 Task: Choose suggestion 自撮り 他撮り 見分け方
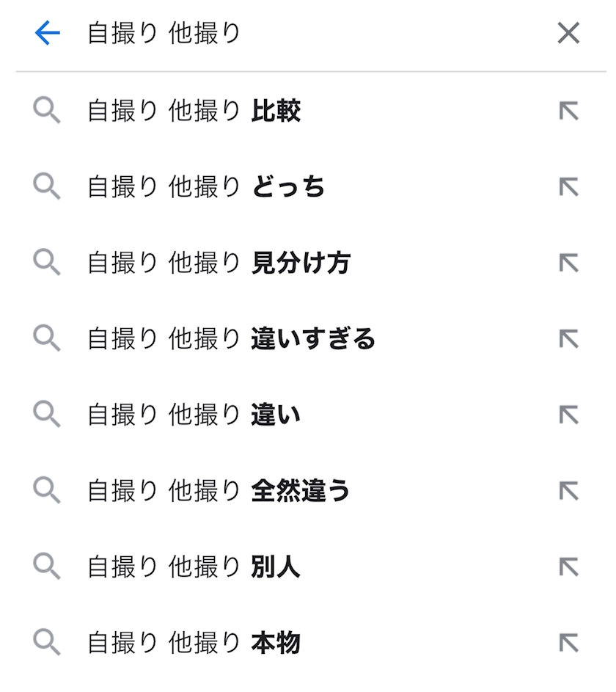pos(219,263)
